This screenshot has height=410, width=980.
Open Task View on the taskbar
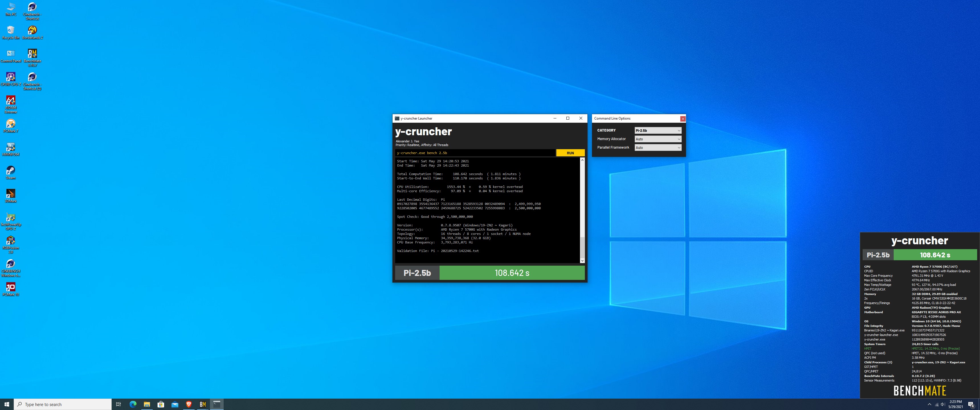click(118, 404)
